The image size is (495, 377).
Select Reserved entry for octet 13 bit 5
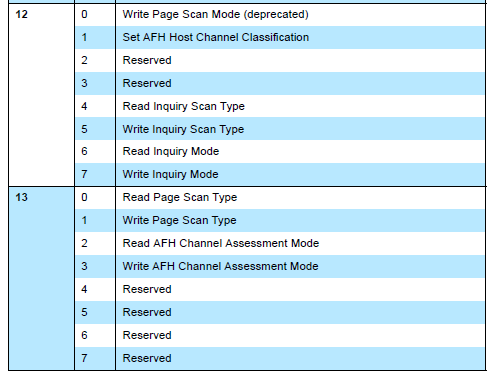[x=147, y=312]
